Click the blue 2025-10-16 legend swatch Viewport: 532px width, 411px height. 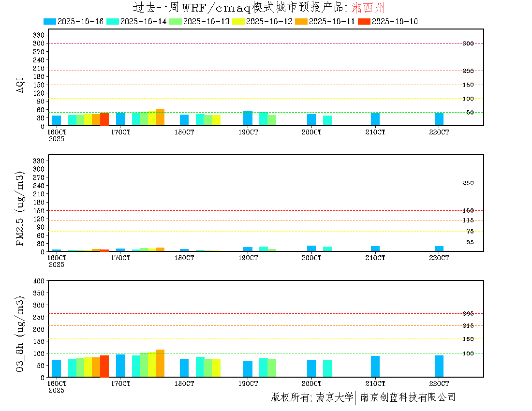click(x=50, y=21)
